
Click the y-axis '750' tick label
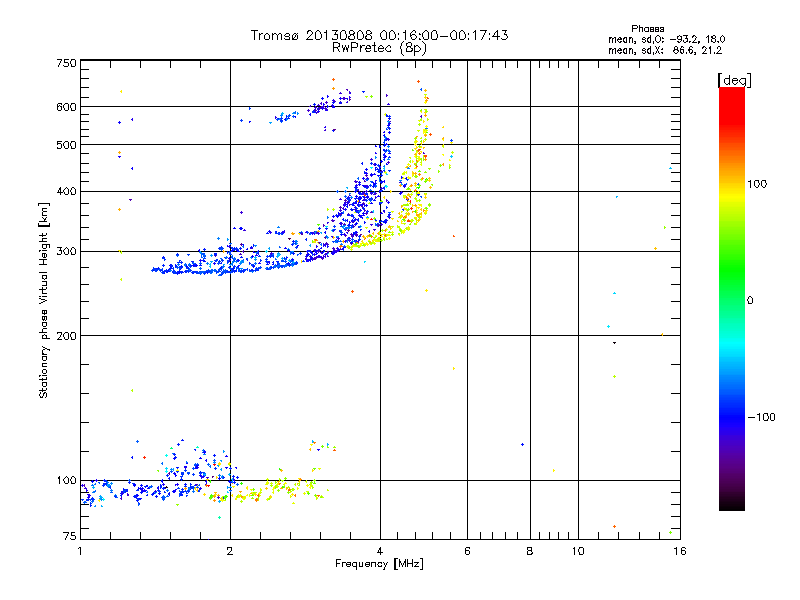pyautogui.click(x=66, y=63)
